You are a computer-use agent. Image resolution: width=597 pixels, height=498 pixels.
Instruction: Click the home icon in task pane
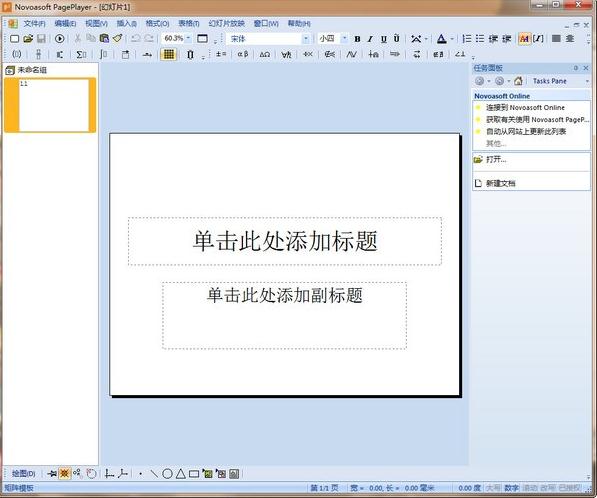tap(518, 81)
